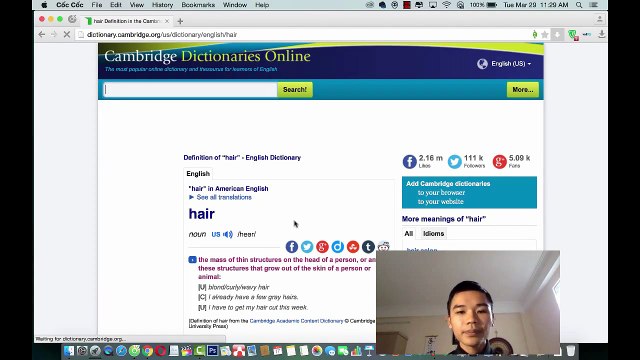Viewport: 640px width, 360px height.
Task: Go back to the previous page
Action: 42,35
